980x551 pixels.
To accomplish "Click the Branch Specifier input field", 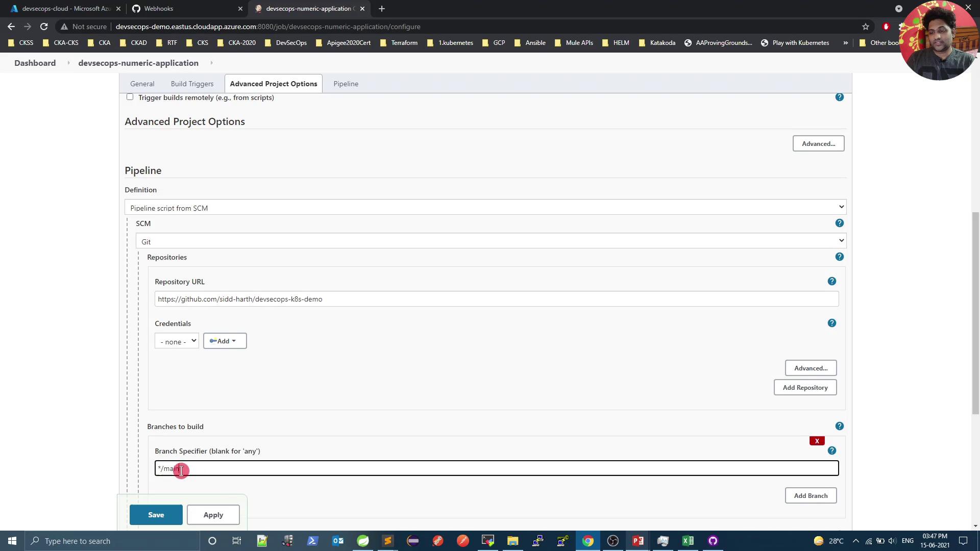I will (x=496, y=468).
